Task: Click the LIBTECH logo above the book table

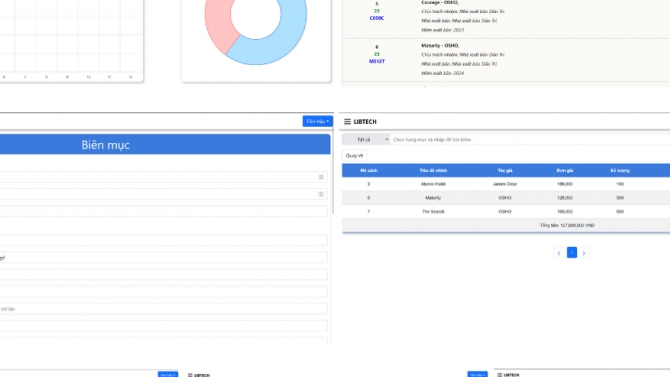Action: [365, 122]
